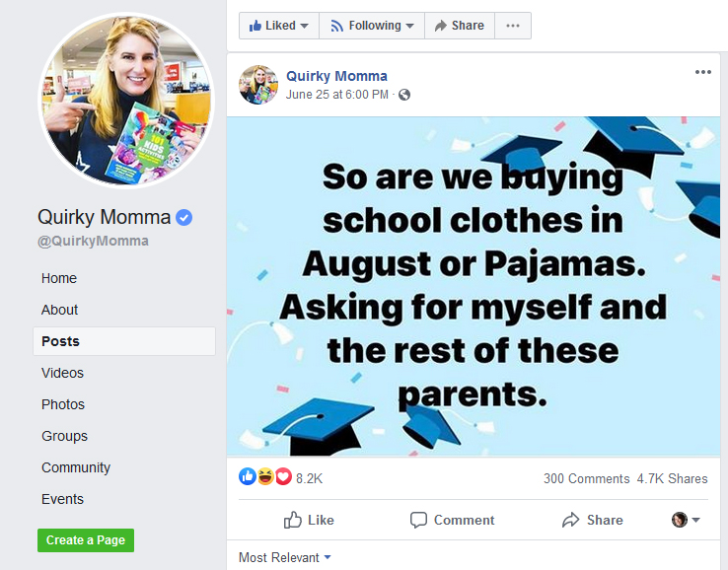
Task: Click the blue verified badge icon
Action: pyautogui.click(x=184, y=218)
